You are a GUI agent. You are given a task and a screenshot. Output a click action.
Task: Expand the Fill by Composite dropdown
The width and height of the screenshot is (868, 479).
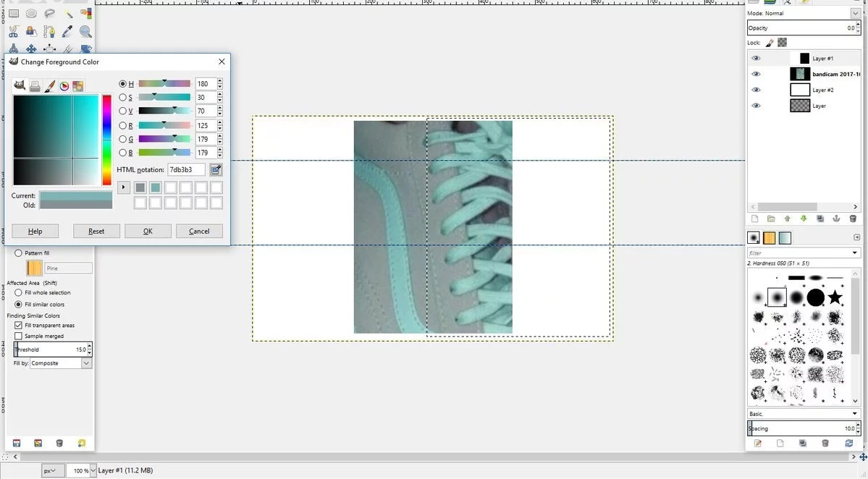click(60, 363)
